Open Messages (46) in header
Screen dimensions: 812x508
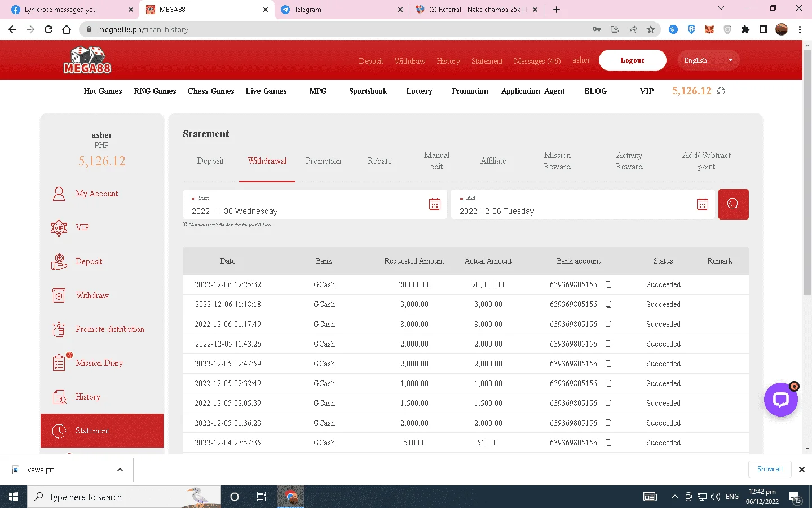[537, 61]
